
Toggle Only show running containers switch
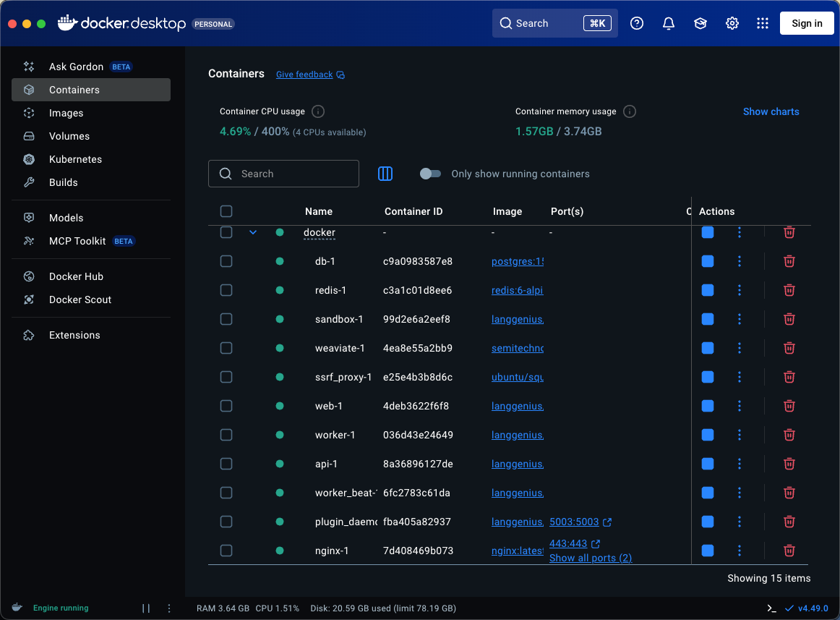coord(431,174)
